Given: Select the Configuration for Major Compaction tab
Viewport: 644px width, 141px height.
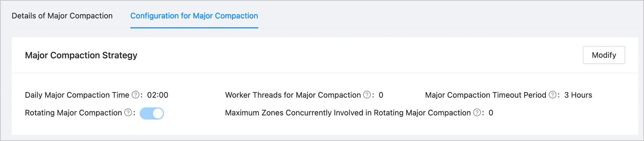Looking at the screenshot, I should pos(194,16).
